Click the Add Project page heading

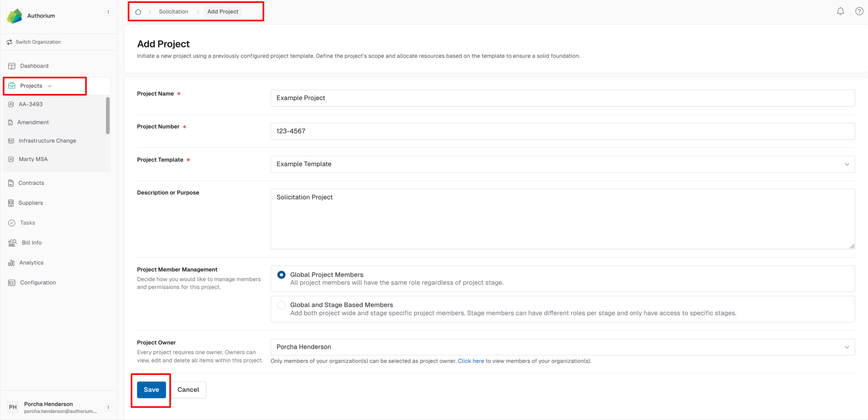[x=164, y=44]
